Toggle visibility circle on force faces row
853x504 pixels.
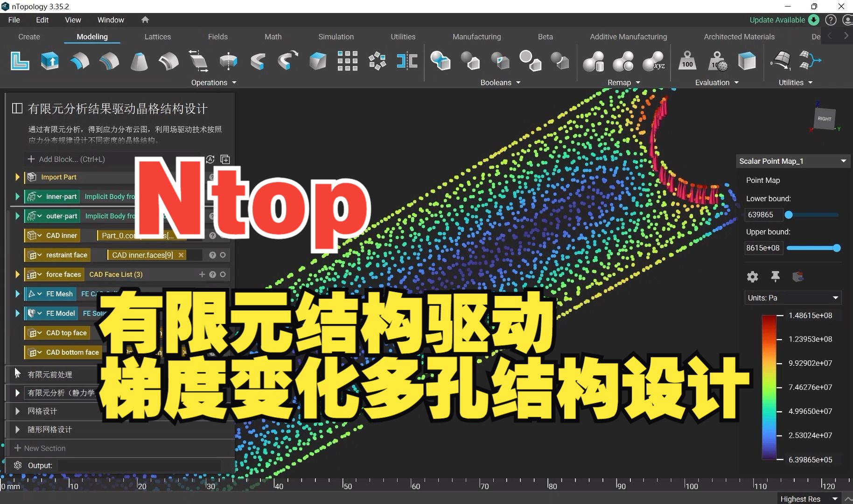click(x=223, y=274)
